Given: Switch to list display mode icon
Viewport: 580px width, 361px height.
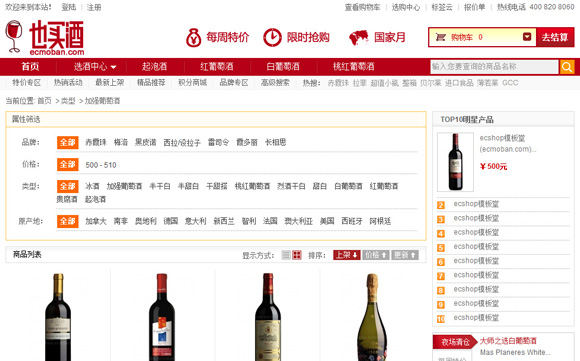Looking at the screenshot, I should point(286,255).
